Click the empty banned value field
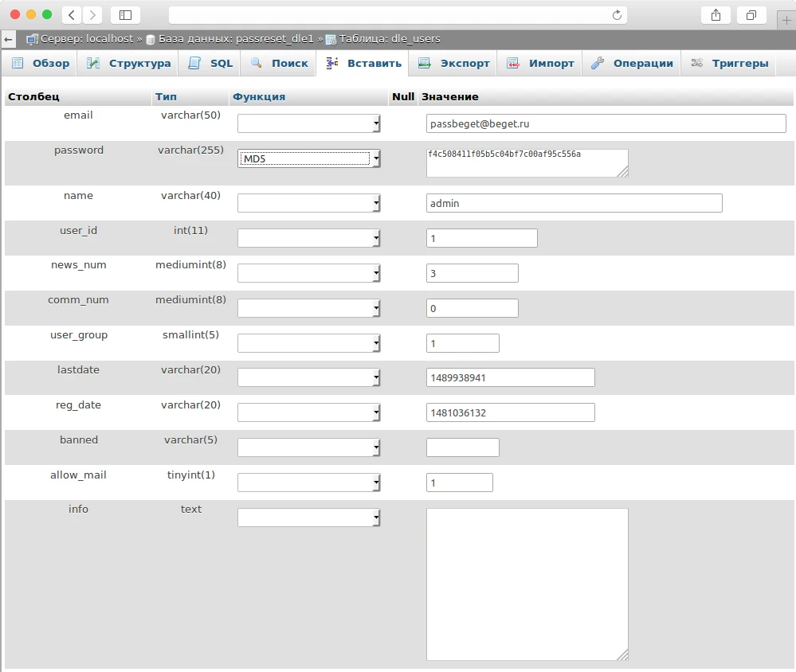Image resolution: width=796 pixels, height=672 pixels. tap(462, 447)
